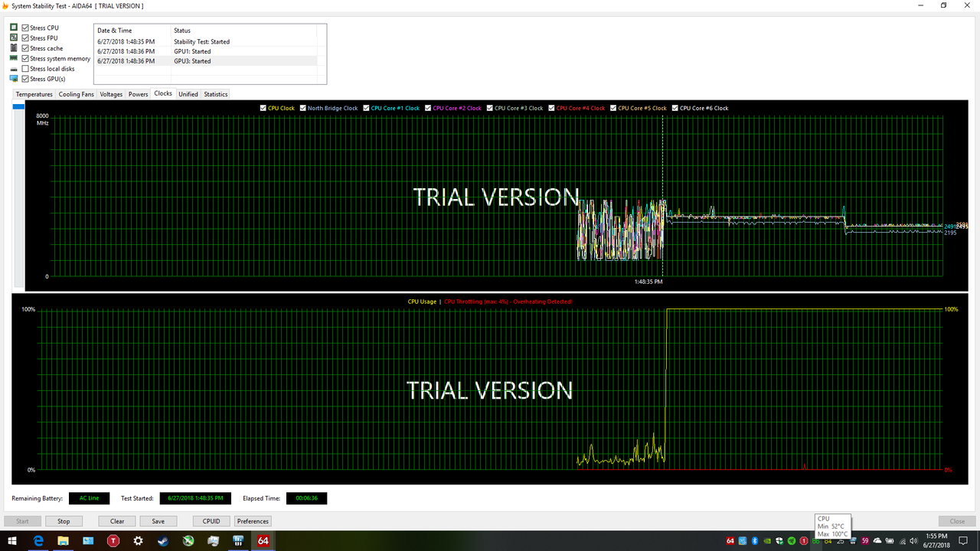The height and width of the screenshot is (551, 980).
Task: Switch to the Temperatures tab
Action: pyautogui.click(x=34, y=93)
